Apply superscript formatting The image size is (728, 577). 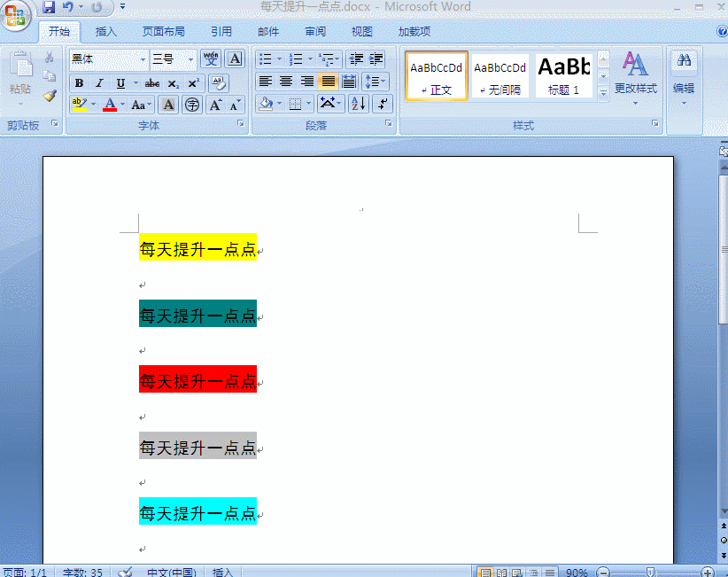[193, 83]
